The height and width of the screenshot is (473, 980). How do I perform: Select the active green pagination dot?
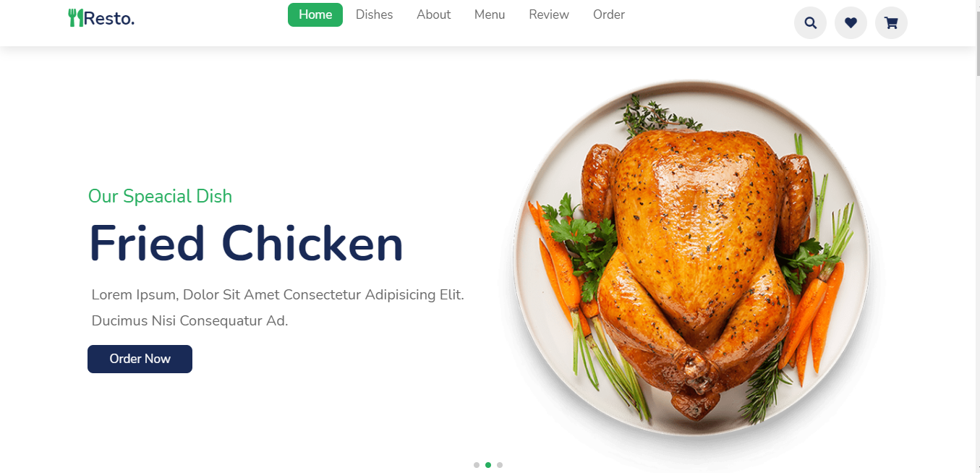488,465
